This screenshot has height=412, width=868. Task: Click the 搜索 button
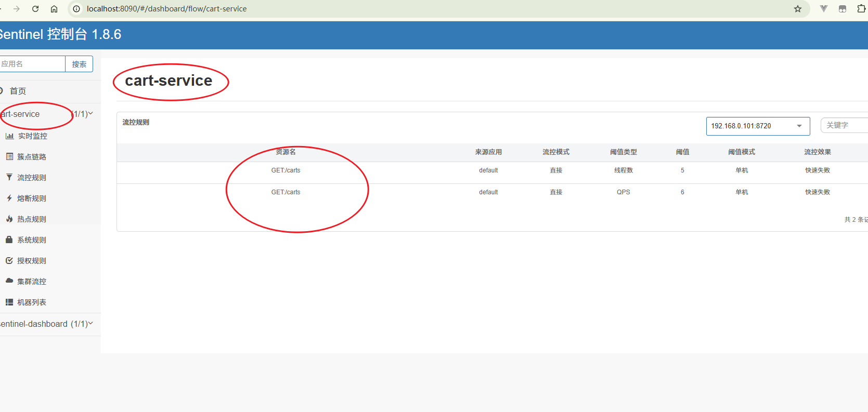pyautogui.click(x=79, y=64)
